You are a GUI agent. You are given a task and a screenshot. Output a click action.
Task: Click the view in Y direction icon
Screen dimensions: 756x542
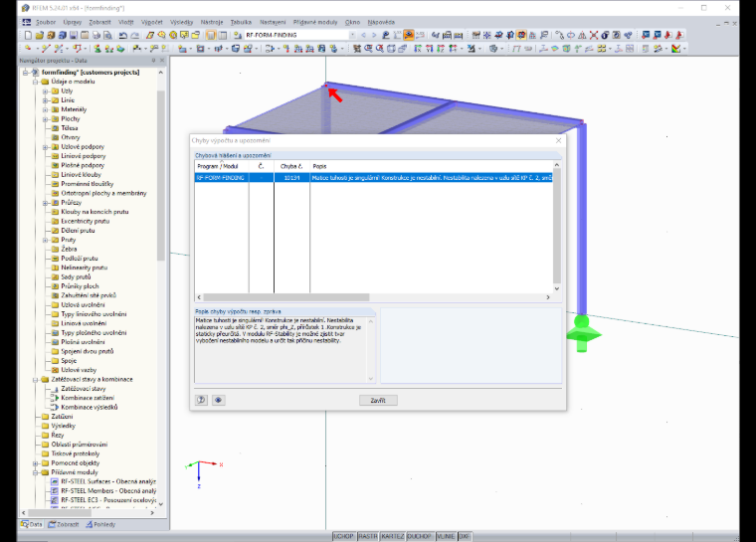(x=429, y=48)
